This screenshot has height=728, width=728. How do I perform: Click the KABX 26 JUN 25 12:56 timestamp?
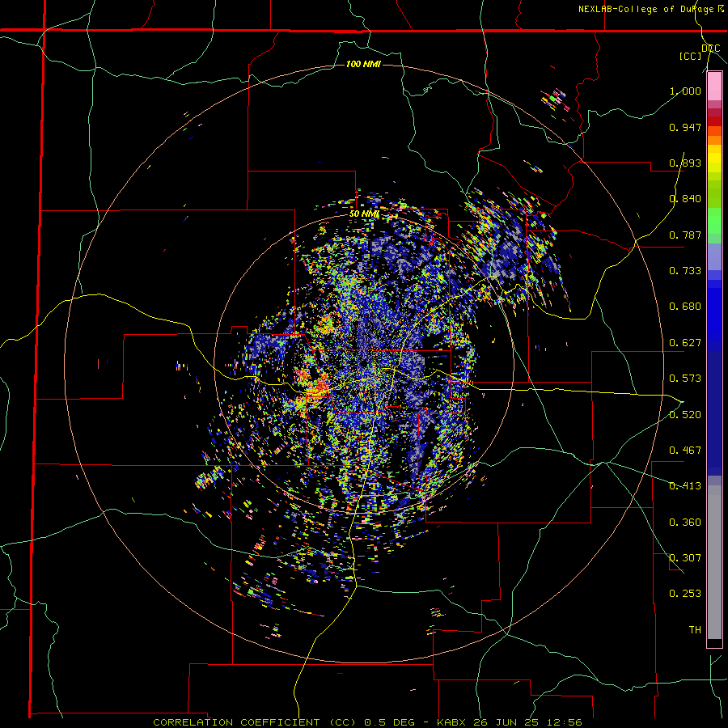coord(510,722)
